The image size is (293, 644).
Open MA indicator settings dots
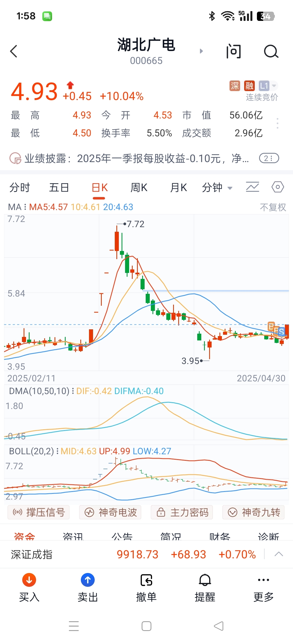click(x=25, y=207)
